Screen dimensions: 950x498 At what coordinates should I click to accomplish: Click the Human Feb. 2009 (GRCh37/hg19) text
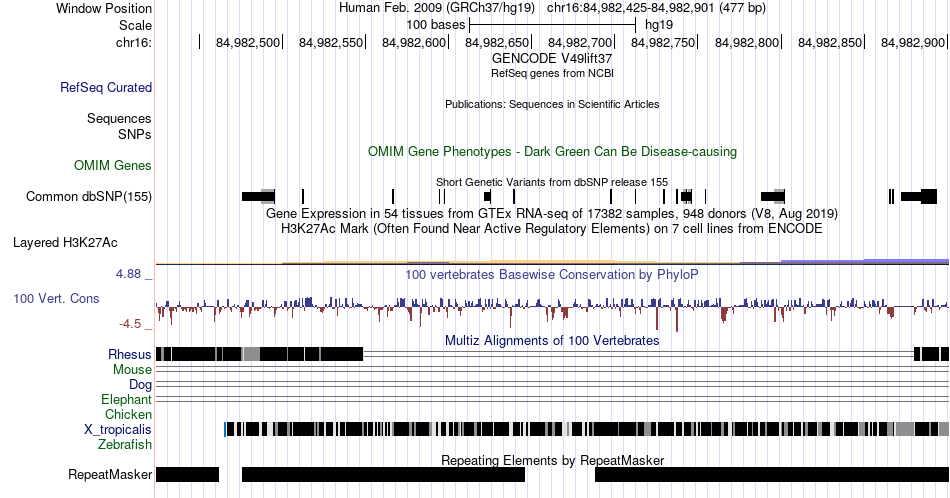tap(437, 8)
